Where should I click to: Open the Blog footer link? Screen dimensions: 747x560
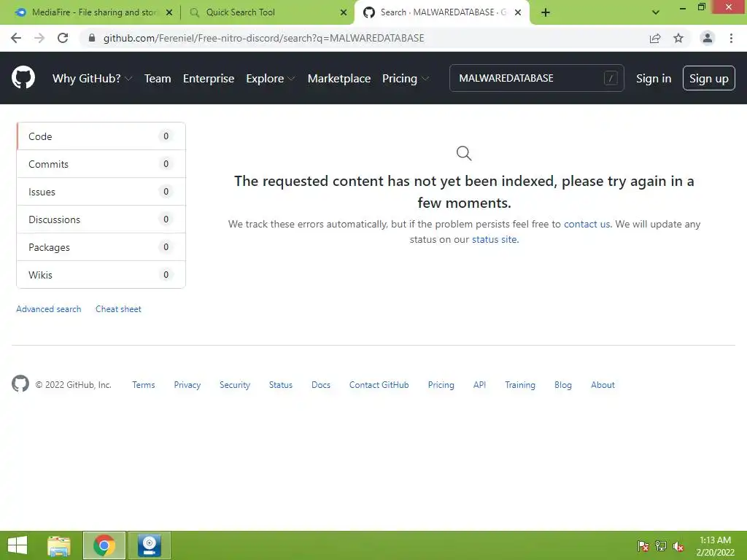click(x=562, y=385)
